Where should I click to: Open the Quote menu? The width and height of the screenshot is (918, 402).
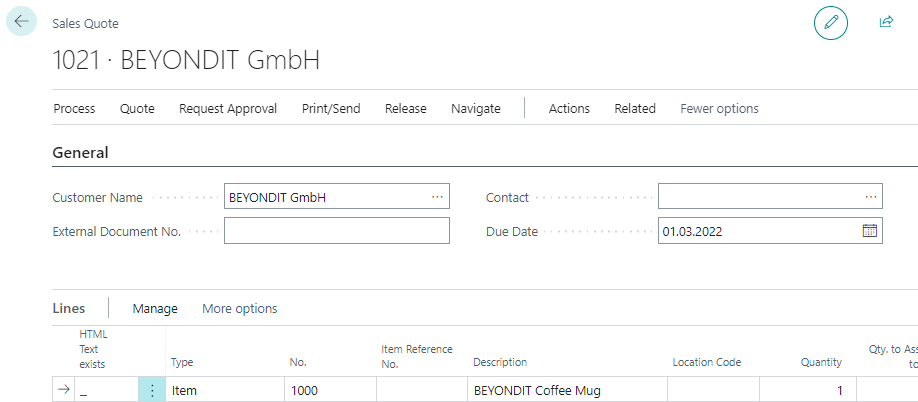(x=137, y=108)
